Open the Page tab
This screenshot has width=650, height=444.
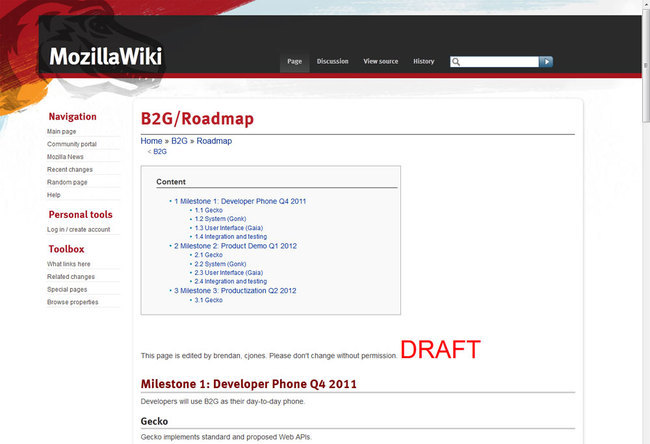pyautogui.click(x=294, y=61)
